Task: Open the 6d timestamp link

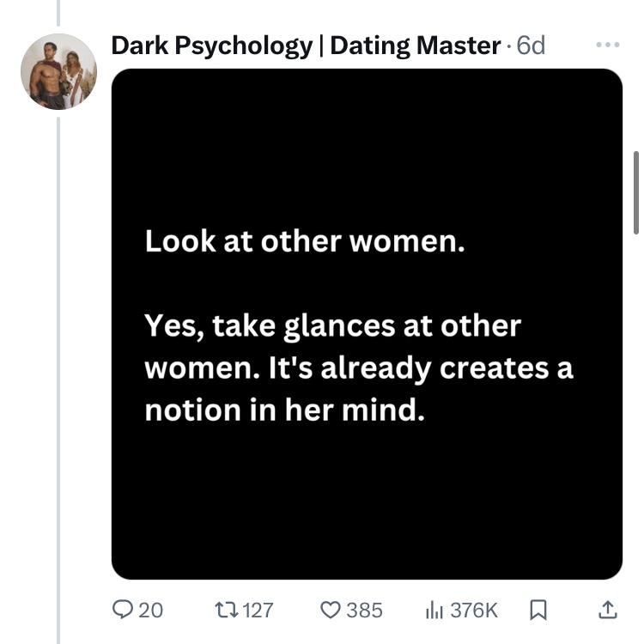Action: coord(532,45)
